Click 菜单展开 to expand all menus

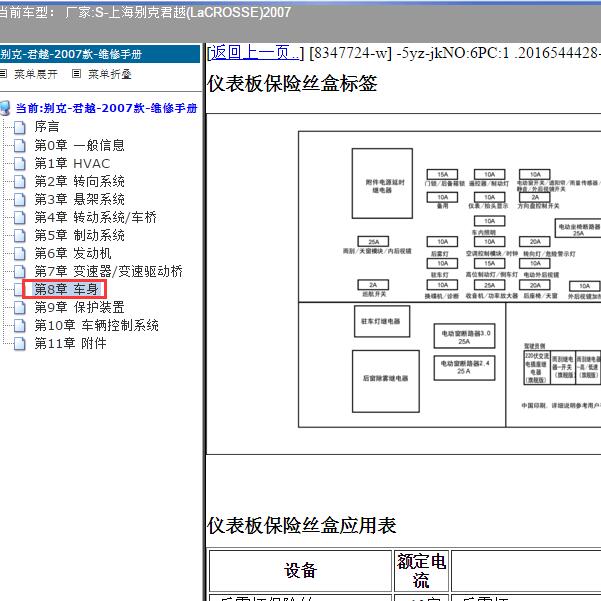tap(36, 74)
